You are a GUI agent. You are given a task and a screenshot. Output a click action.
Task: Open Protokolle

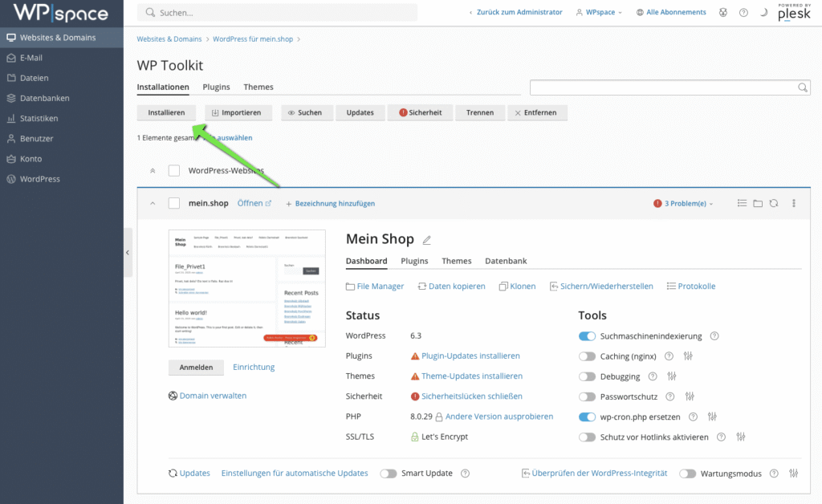point(691,286)
